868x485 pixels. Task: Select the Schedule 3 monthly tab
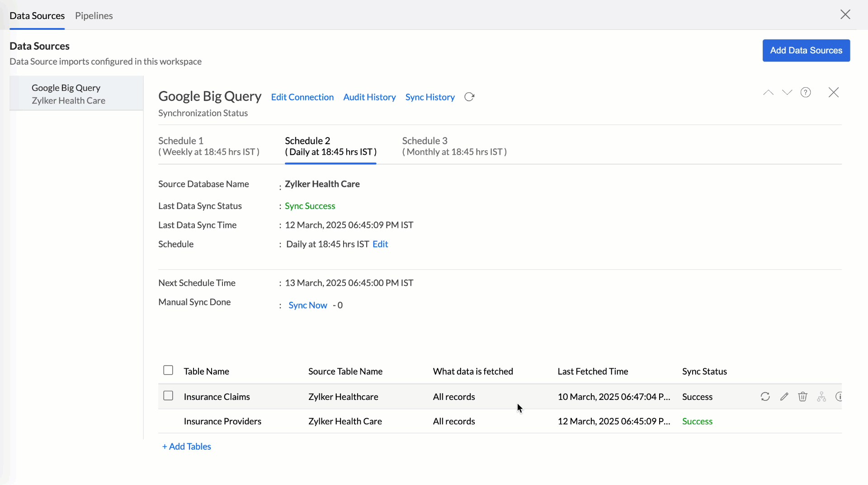[454, 146]
